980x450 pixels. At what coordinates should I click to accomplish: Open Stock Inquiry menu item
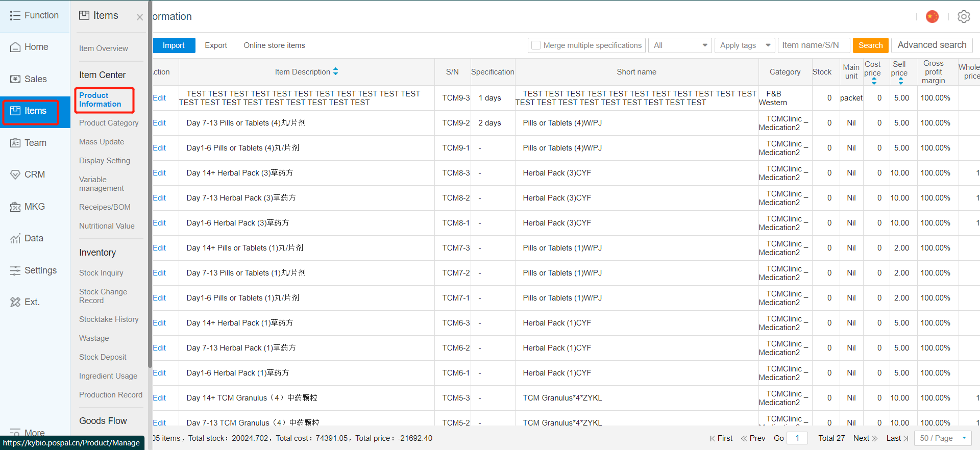pyautogui.click(x=101, y=273)
